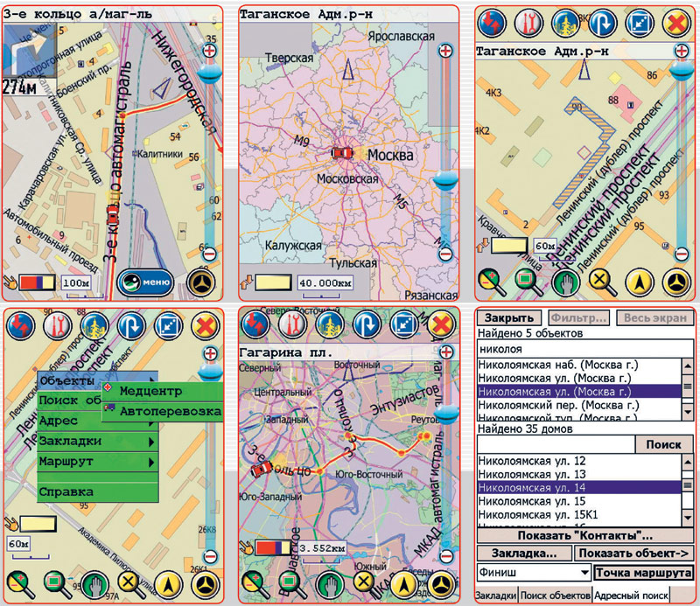This screenshot has width=700, height=606.
Task: Tap the steering wheel icon beside the меню button
Action: pos(201,282)
